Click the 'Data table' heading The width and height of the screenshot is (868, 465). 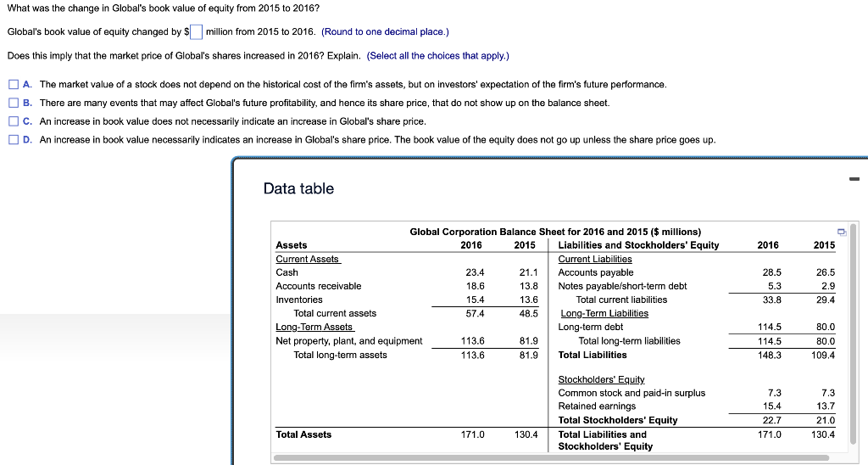pyautogui.click(x=298, y=188)
